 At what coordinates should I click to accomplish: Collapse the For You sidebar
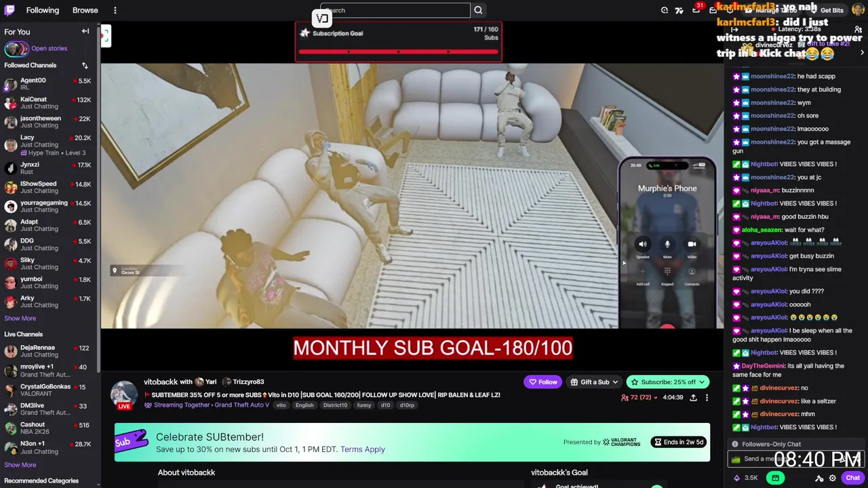click(85, 31)
